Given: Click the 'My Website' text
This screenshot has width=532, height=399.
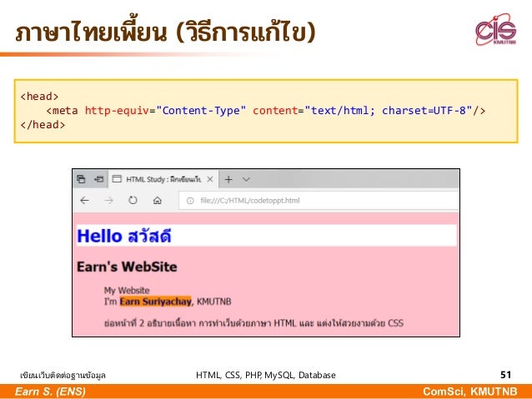Looking at the screenshot, I should (x=127, y=290).
